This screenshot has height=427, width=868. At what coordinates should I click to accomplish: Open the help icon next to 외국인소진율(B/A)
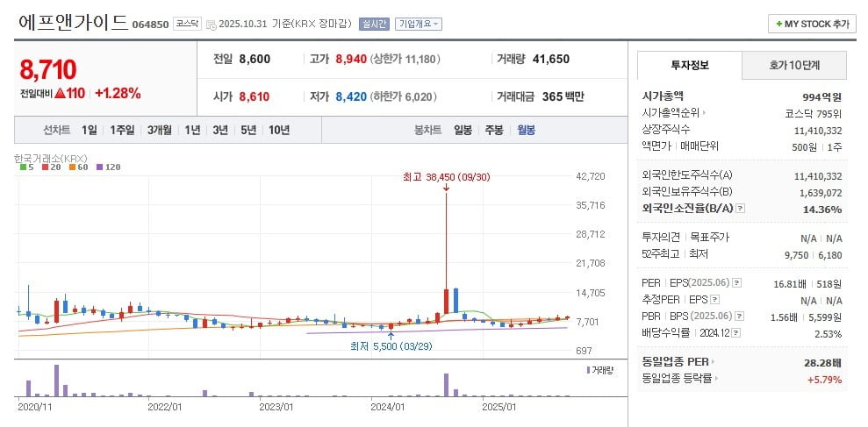(x=741, y=209)
